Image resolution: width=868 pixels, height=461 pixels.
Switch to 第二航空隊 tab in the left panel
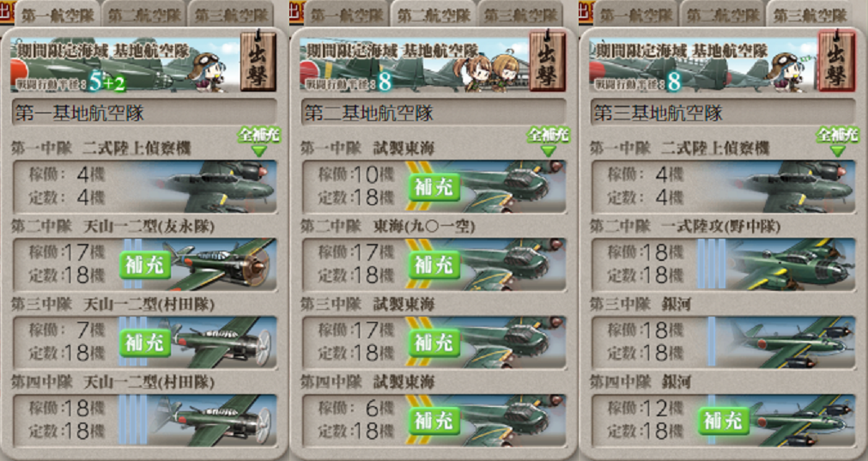click(x=144, y=15)
